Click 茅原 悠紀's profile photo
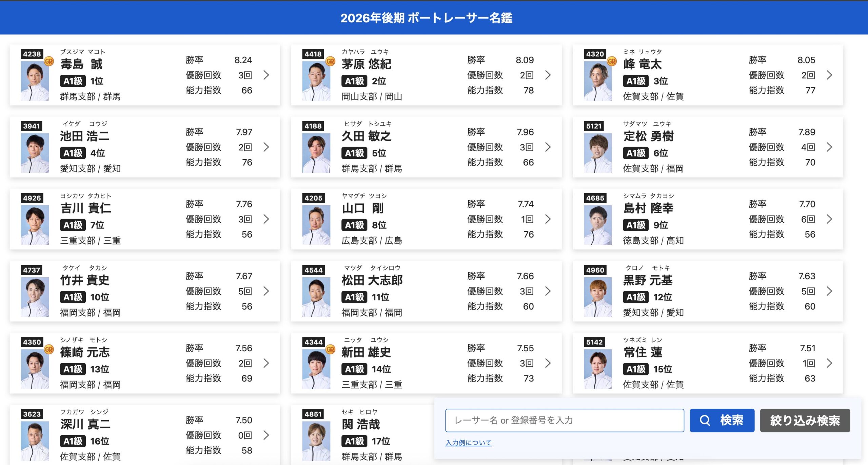Screen dimensions: 868x465 [316, 81]
